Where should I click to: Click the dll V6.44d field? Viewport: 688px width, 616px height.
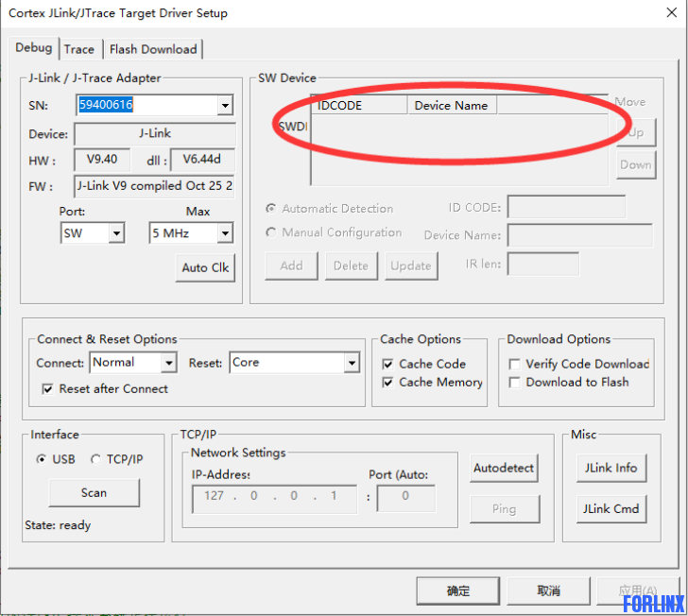(202, 160)
